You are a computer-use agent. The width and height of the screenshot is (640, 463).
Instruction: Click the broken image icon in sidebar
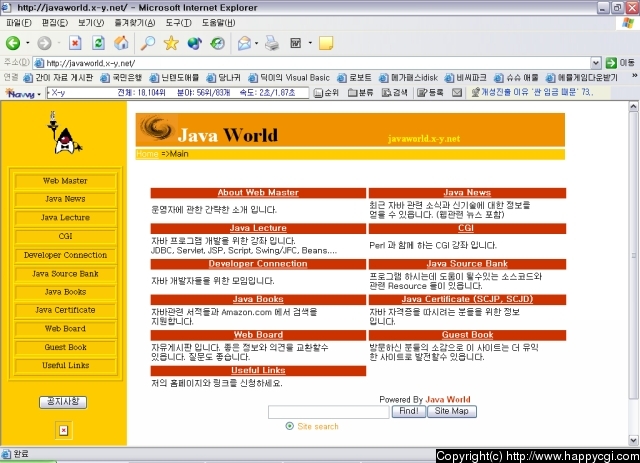click(64, 430)
